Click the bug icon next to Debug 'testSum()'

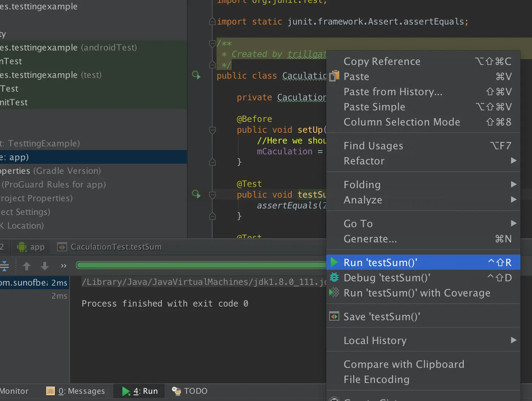pyautogui.click(x=335, y=277)
